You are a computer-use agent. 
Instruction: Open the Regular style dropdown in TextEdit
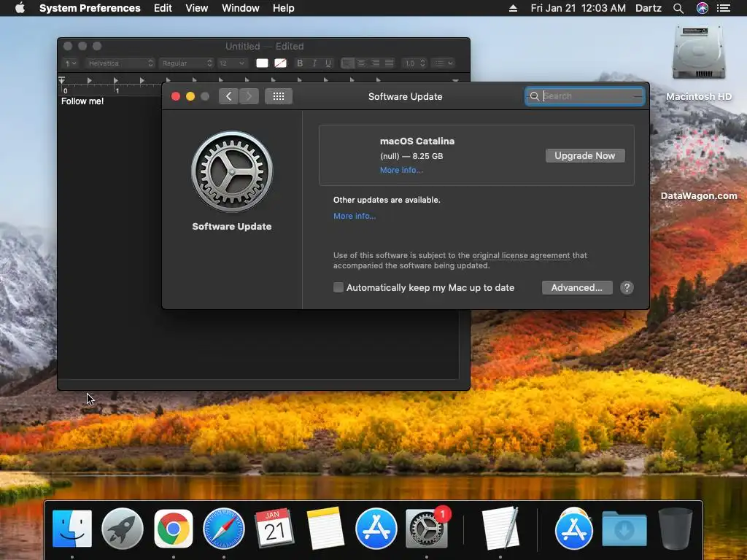(x=186, y=63)
